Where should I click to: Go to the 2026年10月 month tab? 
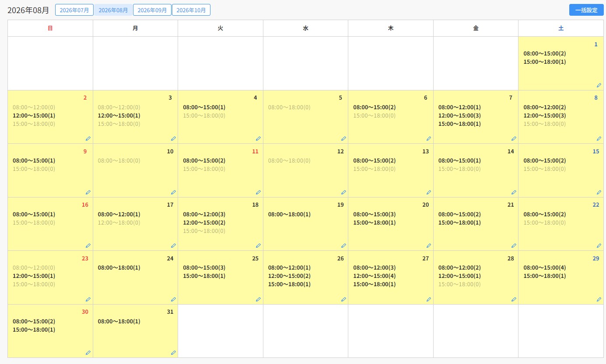tap(191, 10)
